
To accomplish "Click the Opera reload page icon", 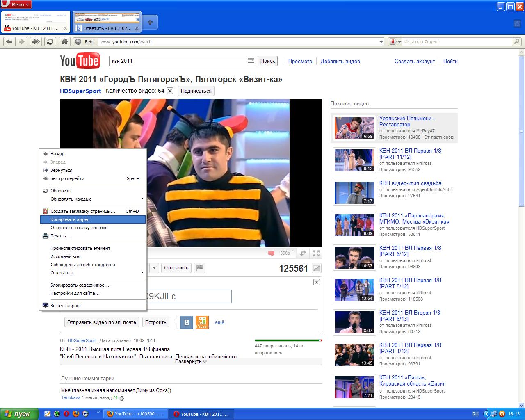I will pos(50,41).
